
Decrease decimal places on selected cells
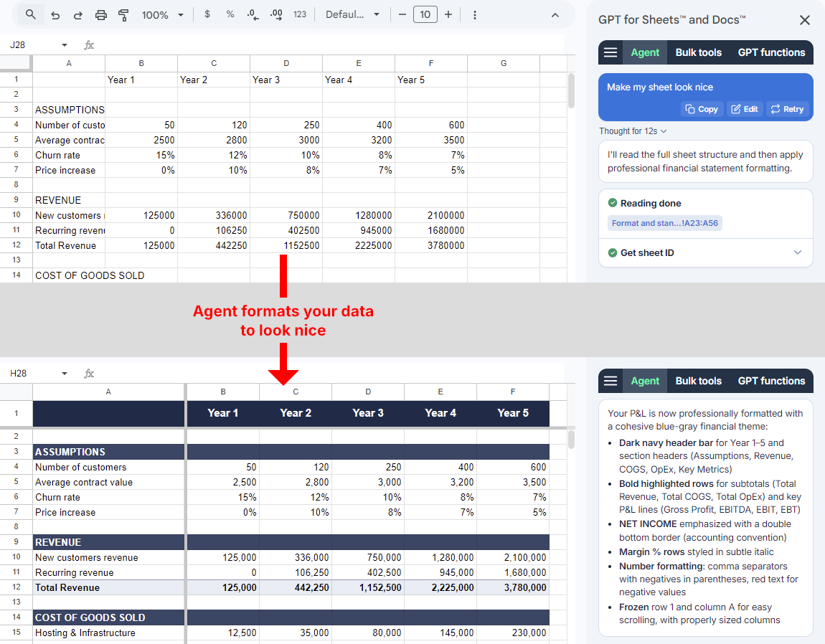(x=252, y=14)
